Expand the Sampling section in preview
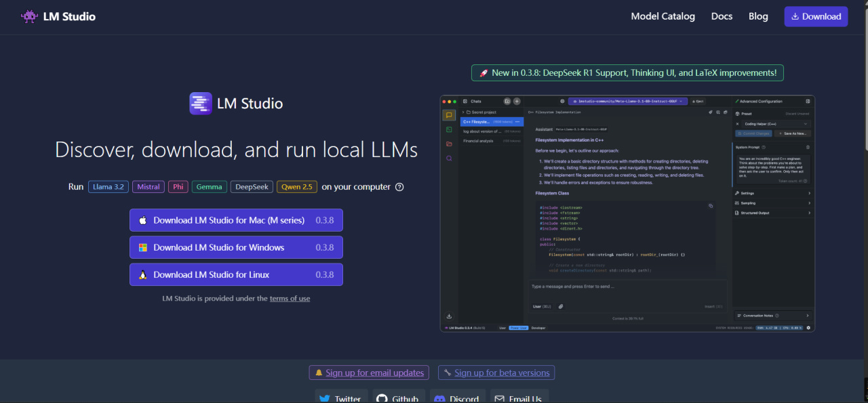The width and height of the screenshot is (868, 403). point(773,203)
